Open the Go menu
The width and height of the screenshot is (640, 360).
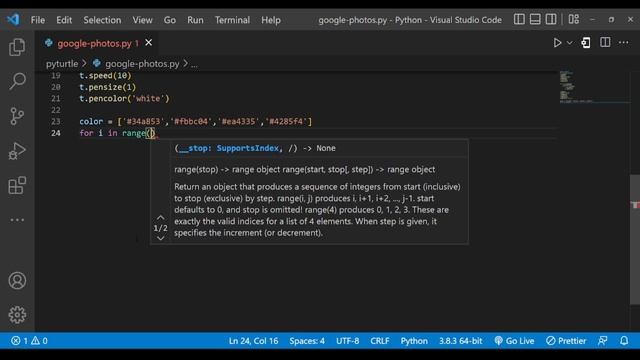(x=170, y=20)
